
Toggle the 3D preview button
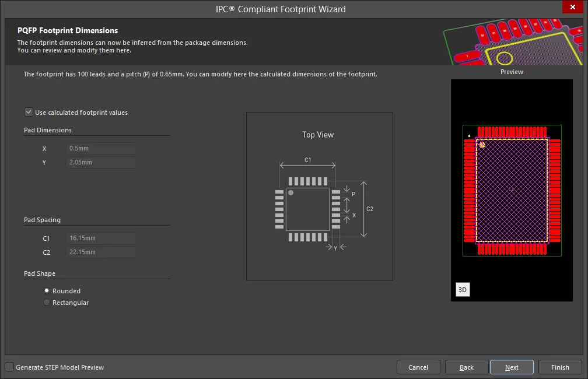(463, 289)
